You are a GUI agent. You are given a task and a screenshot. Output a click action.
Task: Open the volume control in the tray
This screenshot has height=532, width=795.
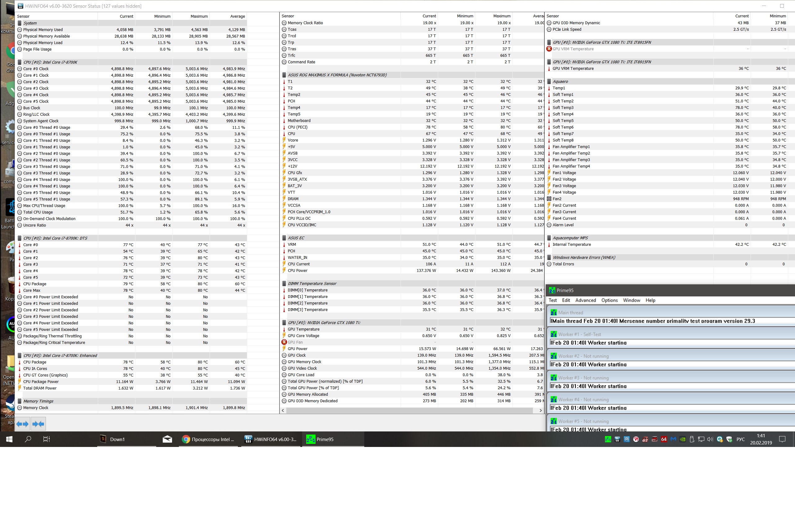pyautogui.click(x=711, y=440)
